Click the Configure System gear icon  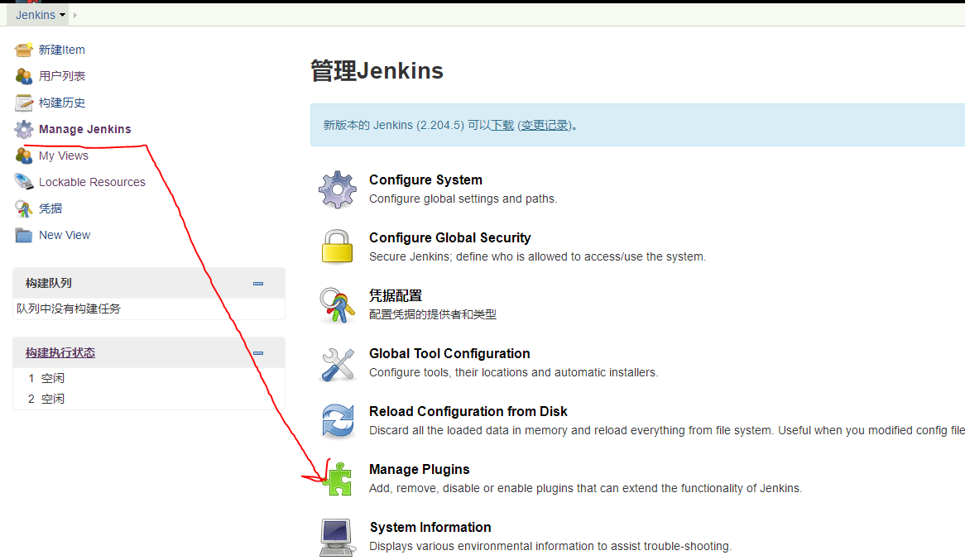(338, 189)
